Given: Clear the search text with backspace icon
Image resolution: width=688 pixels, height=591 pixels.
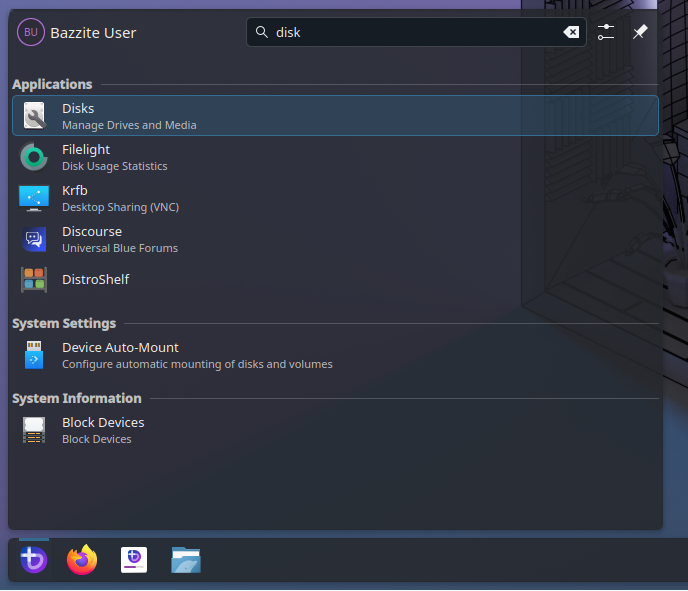Looking at the screenshot, I should pos(571,32).
